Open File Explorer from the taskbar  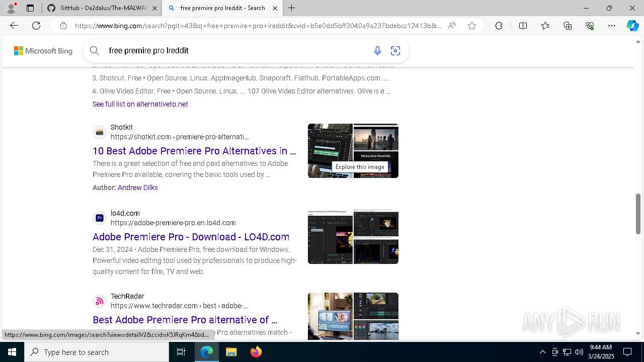pyautogui.click(x=231, y=352)
